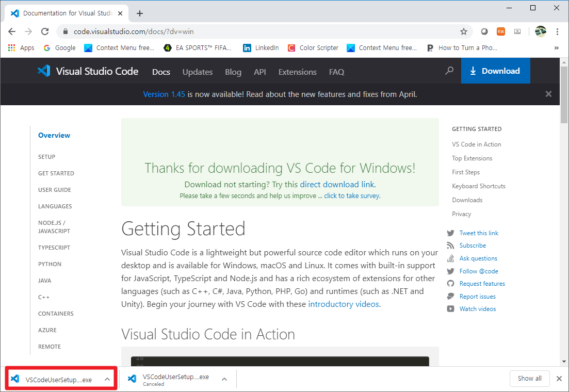Image resolution: width=569 pixels, height=392 pixels.
Task: Dismiss the version announcement banner
Action: (x=548, y=94)
